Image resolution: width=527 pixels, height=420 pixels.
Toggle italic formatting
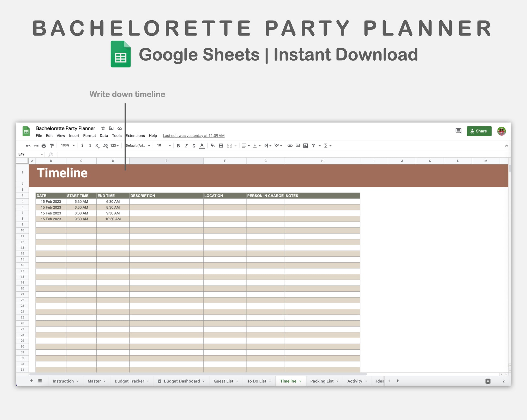[x=186, y=146]
